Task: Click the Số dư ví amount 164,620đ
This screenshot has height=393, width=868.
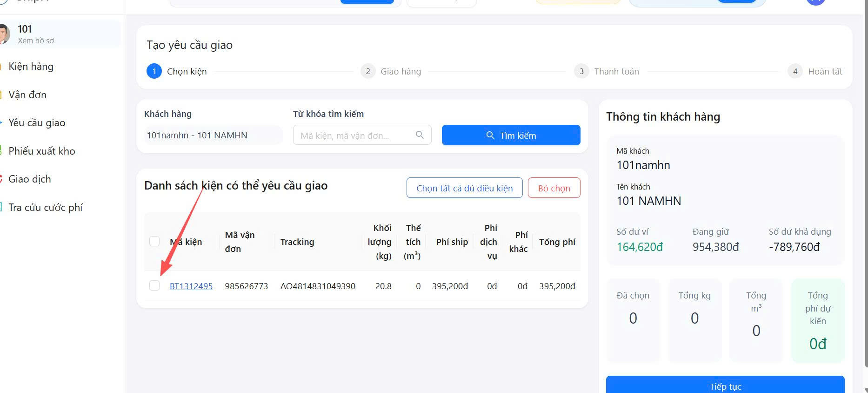Action: (640, 247)
